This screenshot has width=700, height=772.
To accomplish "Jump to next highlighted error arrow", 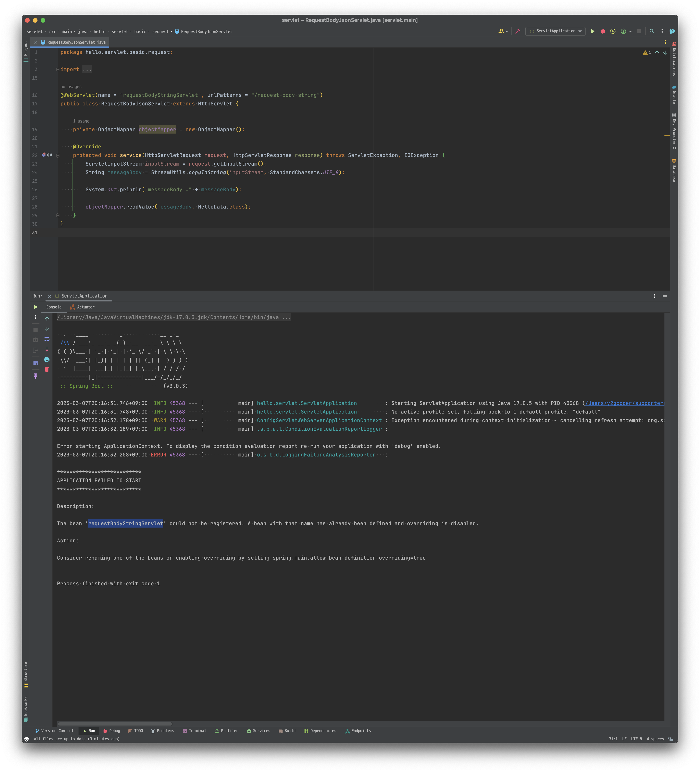I will click(x=665, y=53).
